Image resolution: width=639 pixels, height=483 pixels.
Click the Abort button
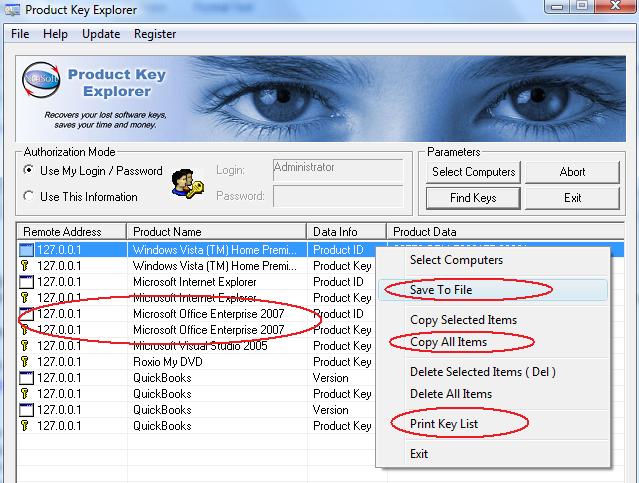click(573, 172)
